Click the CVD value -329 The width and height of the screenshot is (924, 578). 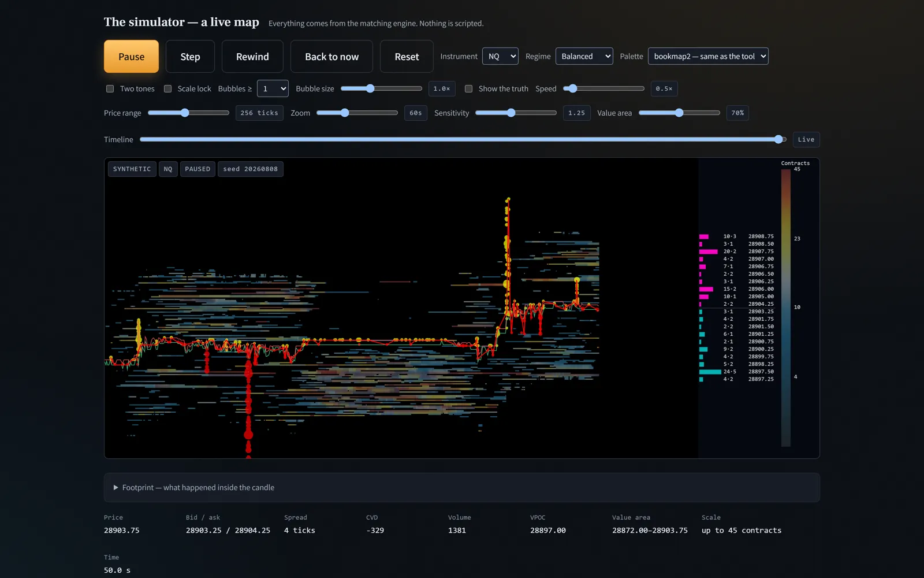coord(375,530)
